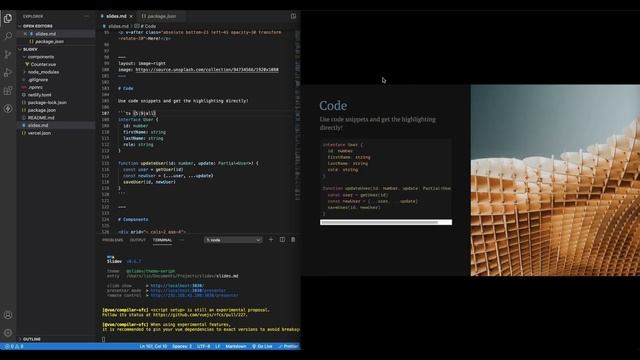This screenshot has width=640, height=360.
Task: Open the Output panel tab
Action: pyautogui.click(x=138, y=240)
